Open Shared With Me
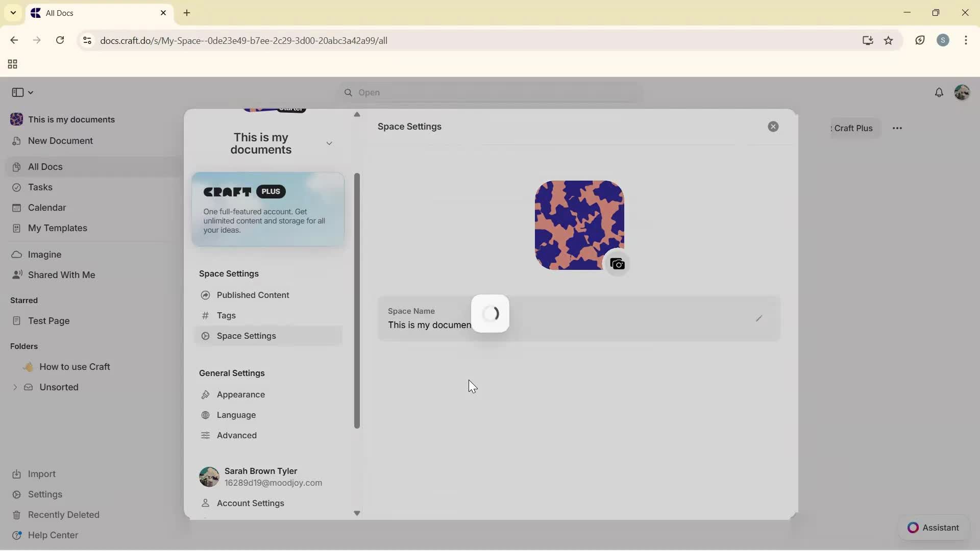Image resolution: width=980 pixels, height=551 pixels. 61,275
